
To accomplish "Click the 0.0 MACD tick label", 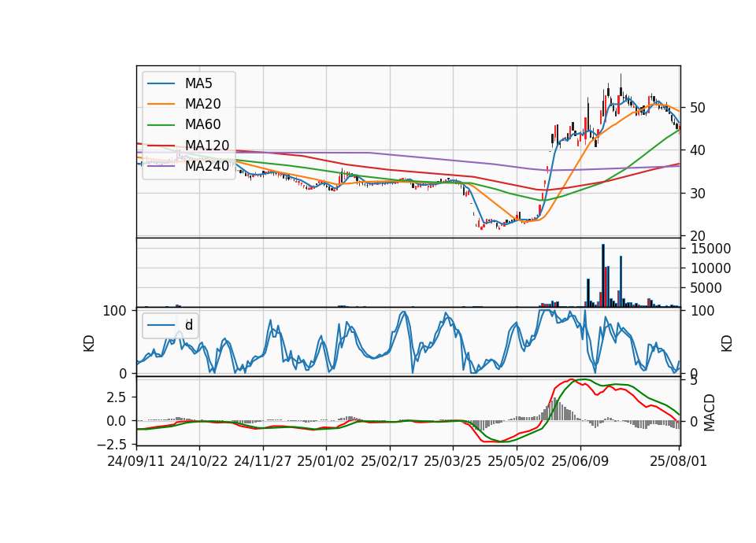I will 116,421.
